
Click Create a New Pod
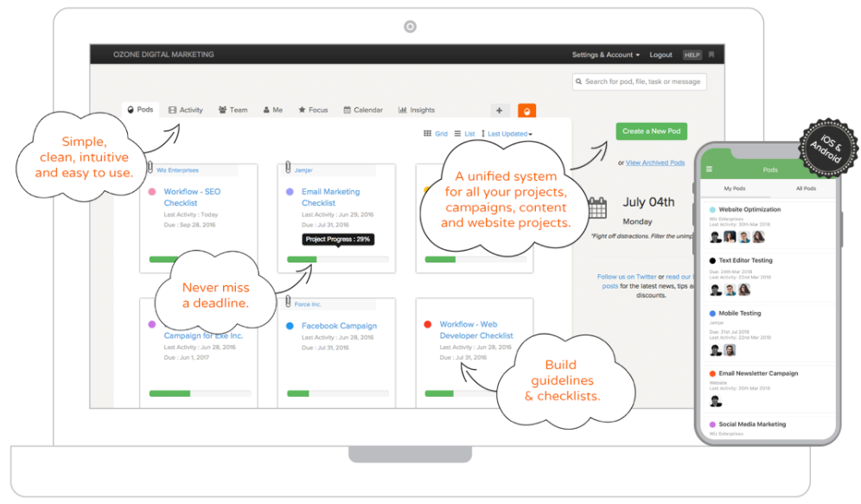pyautogui.click(x=651, y=131)
